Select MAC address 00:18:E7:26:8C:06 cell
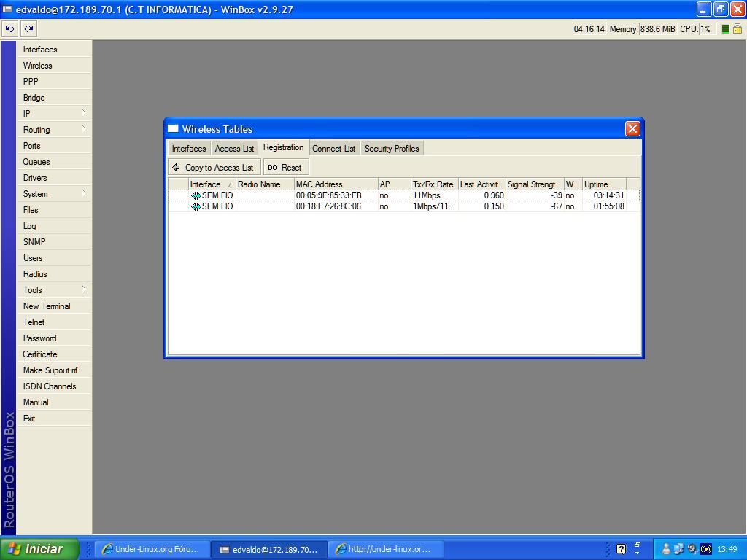 pyautogui.click(x=329, y=206)
